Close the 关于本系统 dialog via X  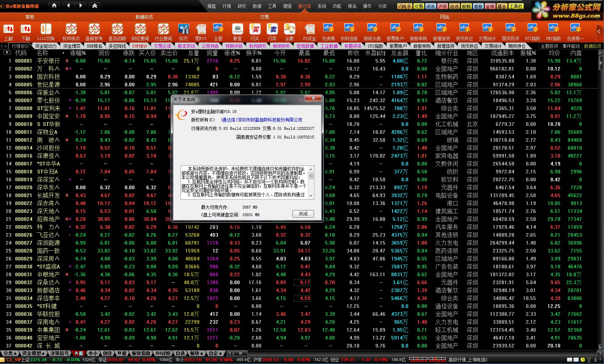click(313, 98)
